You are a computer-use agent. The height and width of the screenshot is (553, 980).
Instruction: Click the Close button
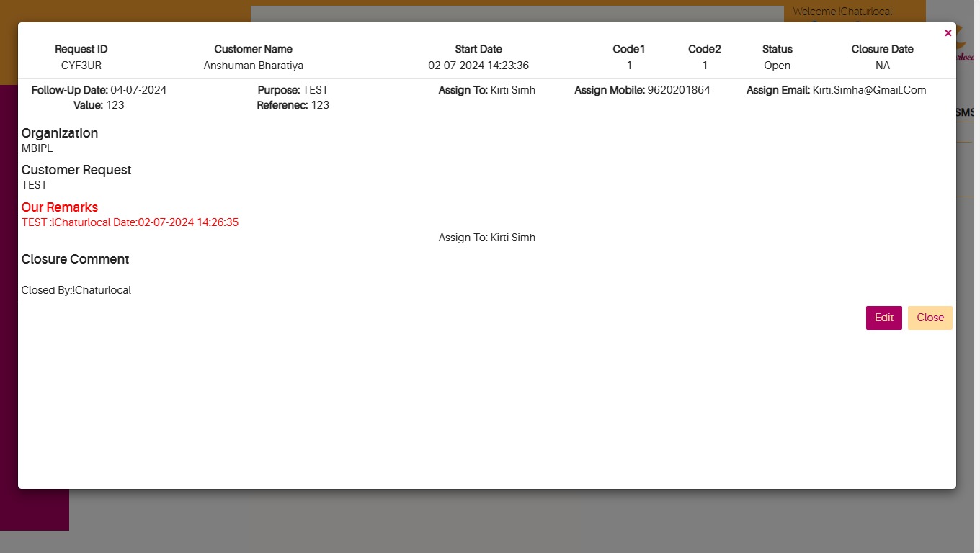[930, 318]
